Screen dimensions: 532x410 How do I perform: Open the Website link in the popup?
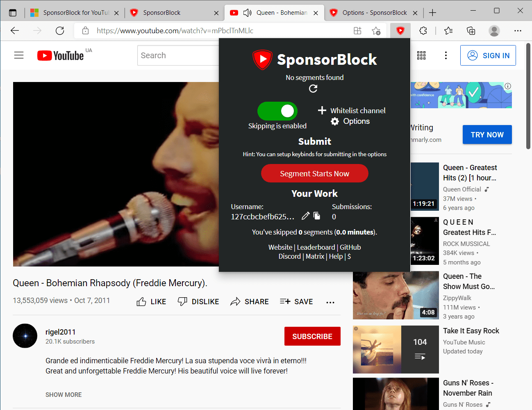pos(280,247)
